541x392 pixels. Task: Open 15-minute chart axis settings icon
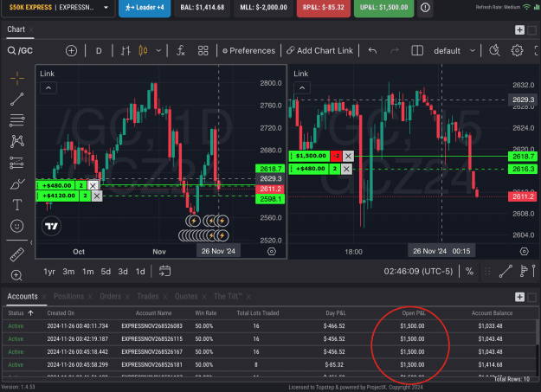click(524, 252)
